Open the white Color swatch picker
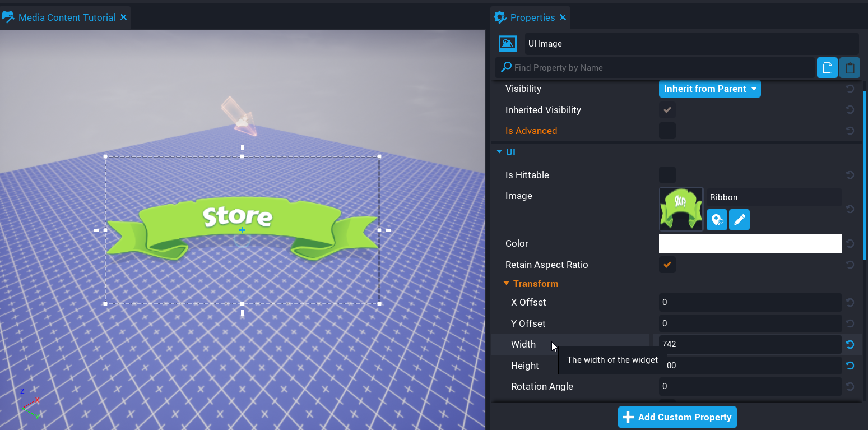868x430 pixels. pos(750,243)
